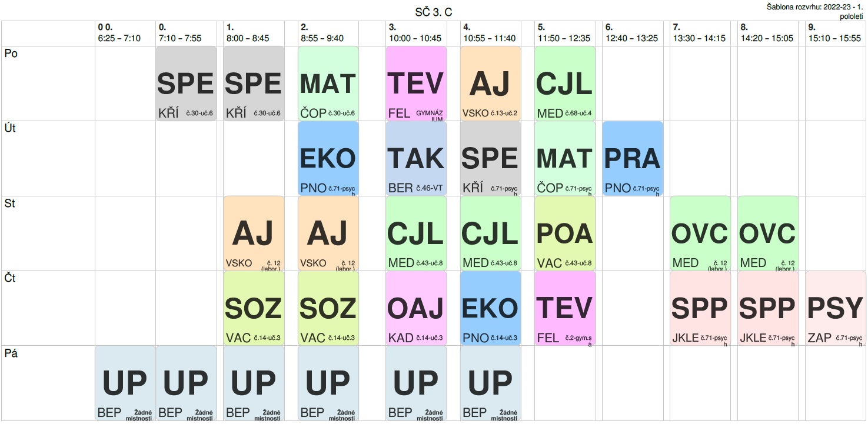Image resolution: width=868 pixels, height=424 pixels.
Task: Select the Po day row header
Action: coord(11,54)
